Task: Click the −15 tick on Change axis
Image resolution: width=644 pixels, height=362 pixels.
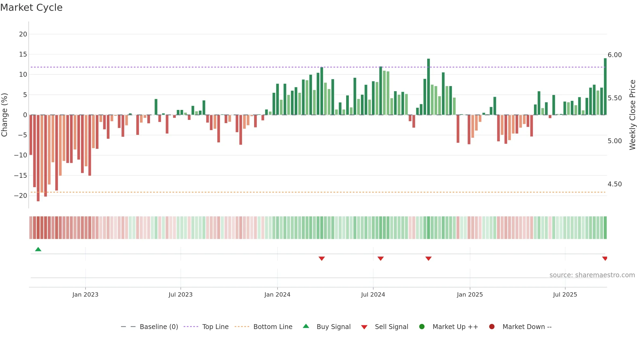Action: 21,176
